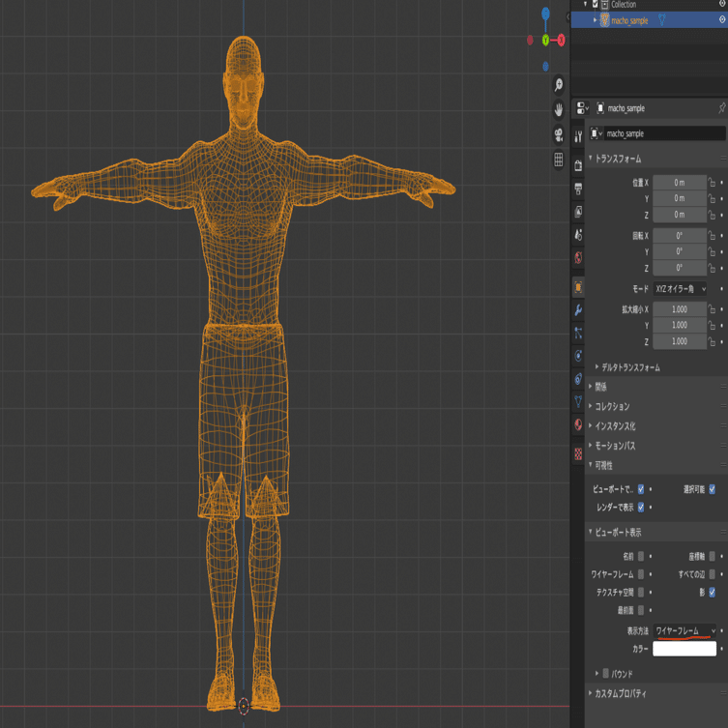This screenshot has height=728, width=728.
Task: Click the 拡大縮小 X value field
Action: coord(679,309)
